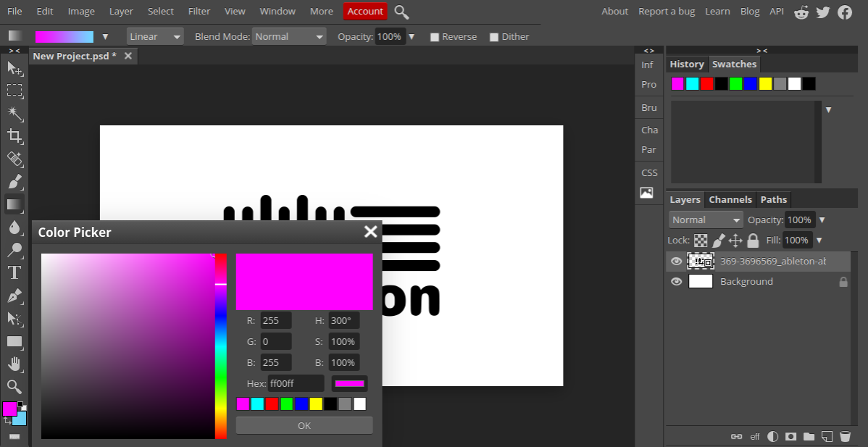The height and width of the screenshot is (447, 868).
Task: Lock all with padlock icon
Action: tap(752, 240)
